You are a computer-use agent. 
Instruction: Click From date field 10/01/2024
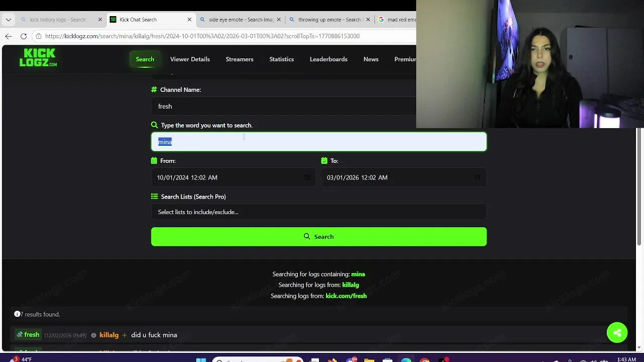click(233, 177)
